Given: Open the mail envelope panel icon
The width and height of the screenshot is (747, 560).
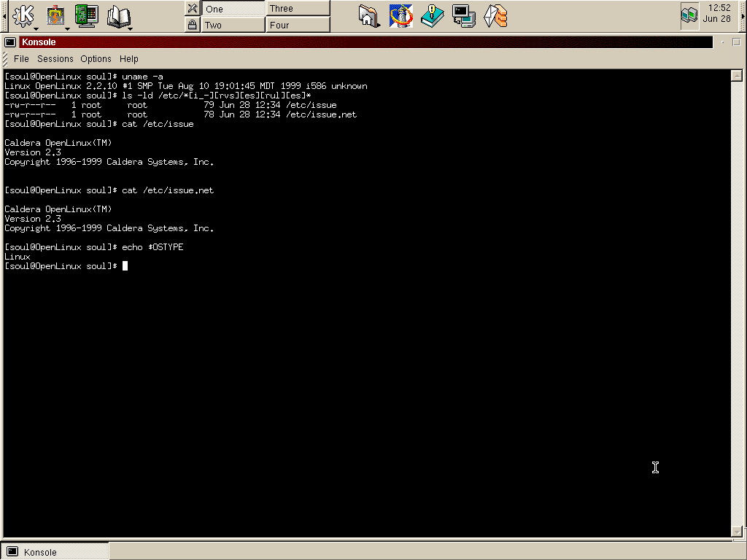Looking at the screenshot, I should 495,16.
